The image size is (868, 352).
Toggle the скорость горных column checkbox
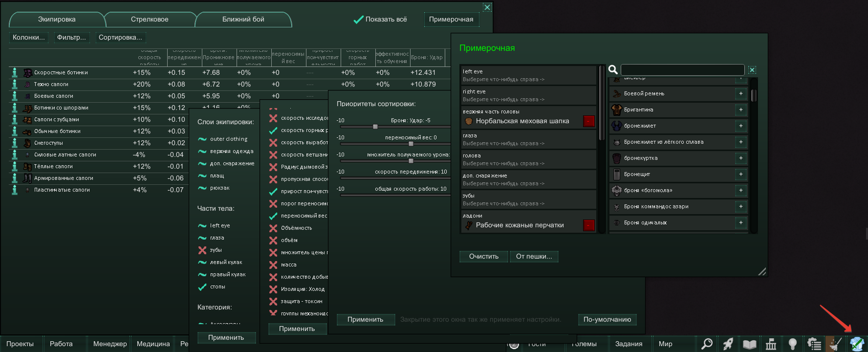point(273,130)
